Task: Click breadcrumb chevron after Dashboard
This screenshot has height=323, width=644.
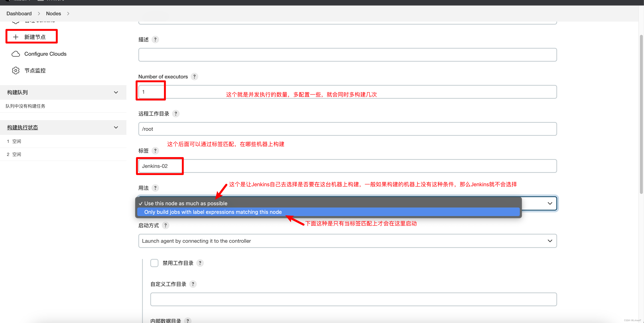Action: (x=39, y=13)
